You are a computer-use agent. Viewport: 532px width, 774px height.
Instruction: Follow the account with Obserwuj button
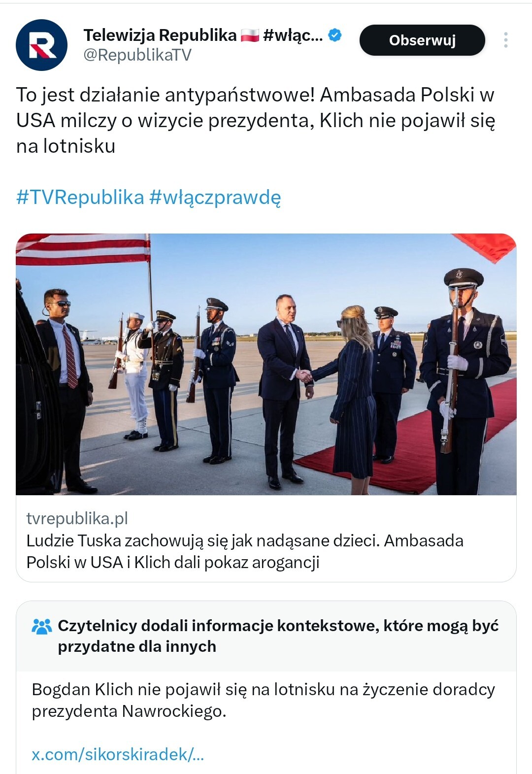(x=422, y=40)
